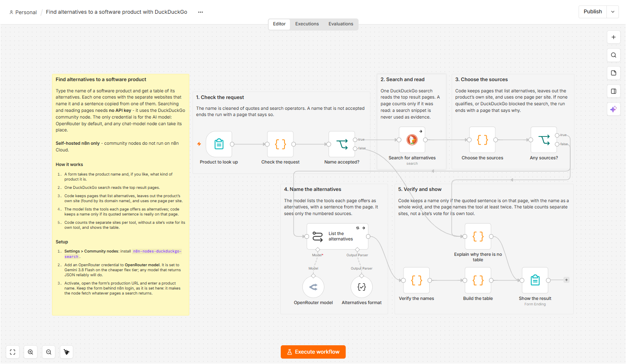The width and height of the screenshot is (626, 364).
Task: Select the '2. Search and read' sticky note
Action: click(x=412, y=121)
